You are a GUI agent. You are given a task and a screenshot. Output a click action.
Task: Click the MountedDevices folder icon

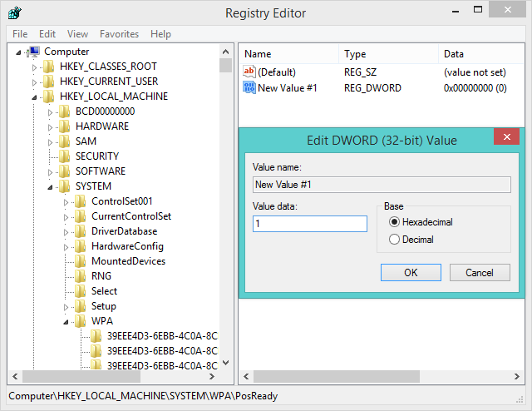coord(81,261)
